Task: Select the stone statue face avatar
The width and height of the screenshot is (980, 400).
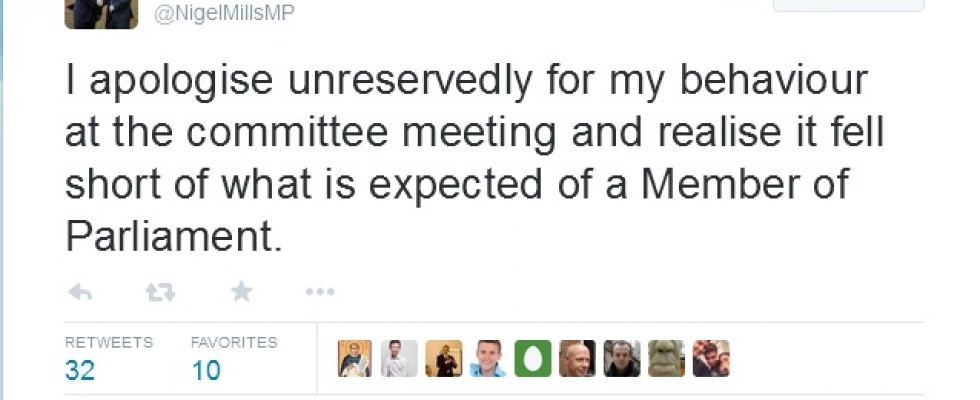Action: point(666,358)
